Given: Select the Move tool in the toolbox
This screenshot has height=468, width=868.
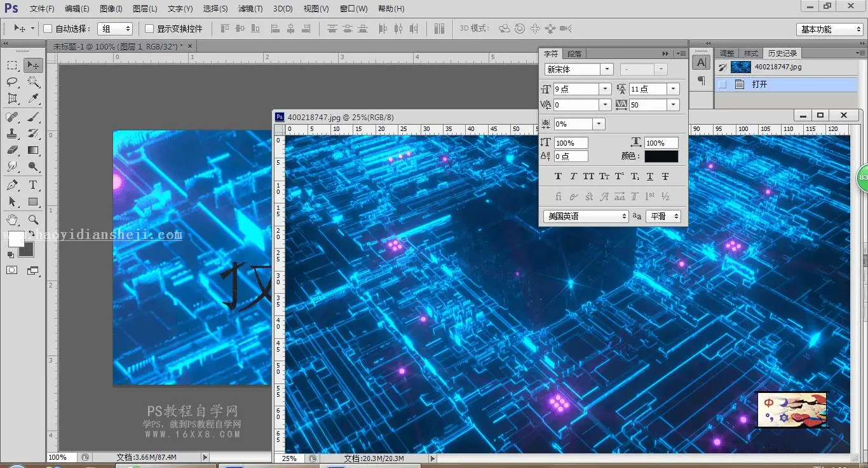Looking at the screenshot, I should tap(33, 65).
